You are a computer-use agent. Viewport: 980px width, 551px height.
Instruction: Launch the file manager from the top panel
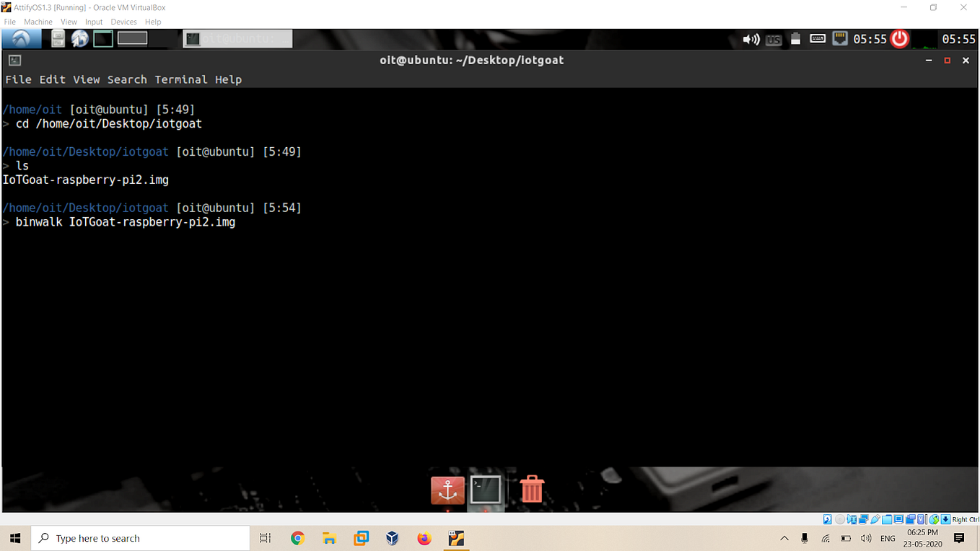point(56,38)
